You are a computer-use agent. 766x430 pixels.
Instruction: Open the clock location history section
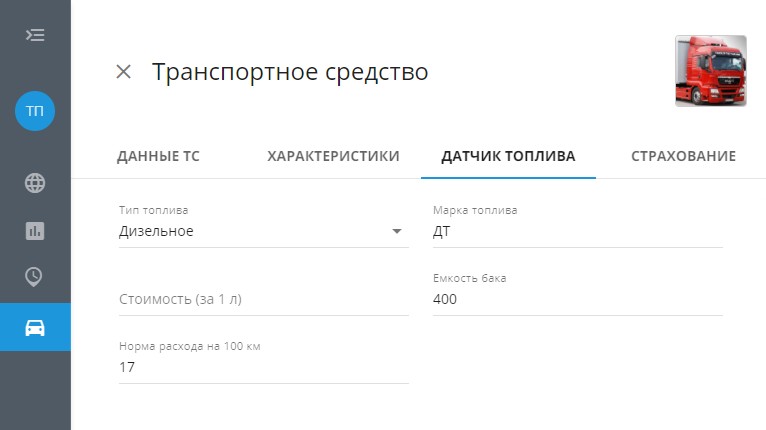(34, 277)
